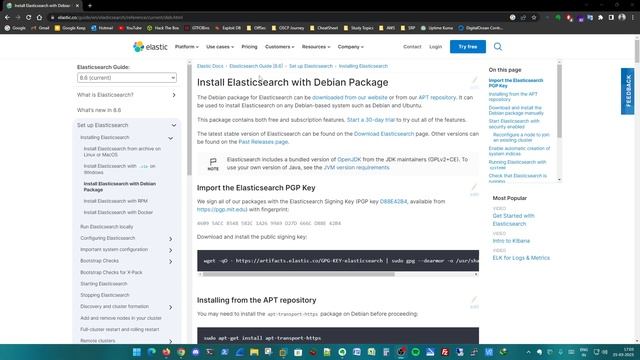Open the site search magnifier icon
Viewport: 640px width, 360px height.
tap(498, 47)
